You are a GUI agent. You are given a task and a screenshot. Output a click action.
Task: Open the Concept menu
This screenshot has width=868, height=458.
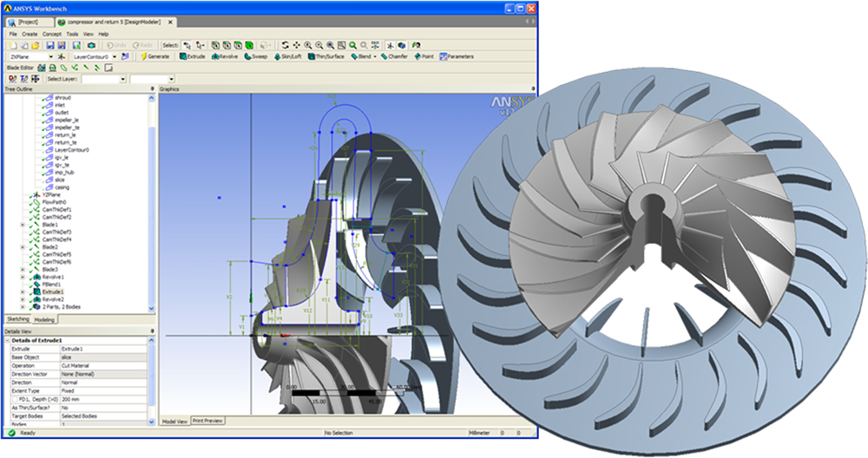pos(52,34)
